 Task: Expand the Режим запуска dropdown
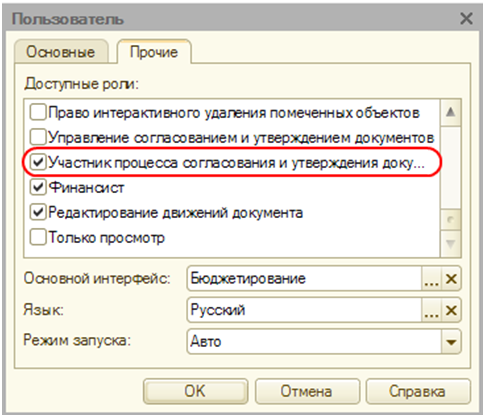tap(451, 342)
